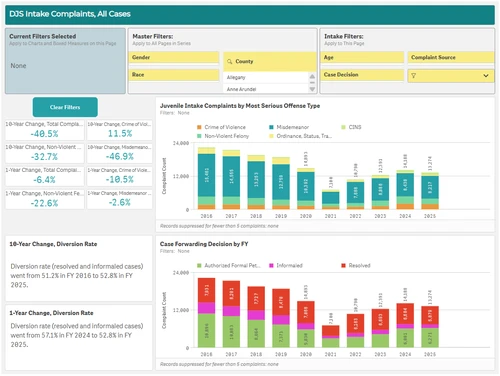Click the Informaled legend swatch
The height and width of the screenshot is (376, 500).
(271, 265)
